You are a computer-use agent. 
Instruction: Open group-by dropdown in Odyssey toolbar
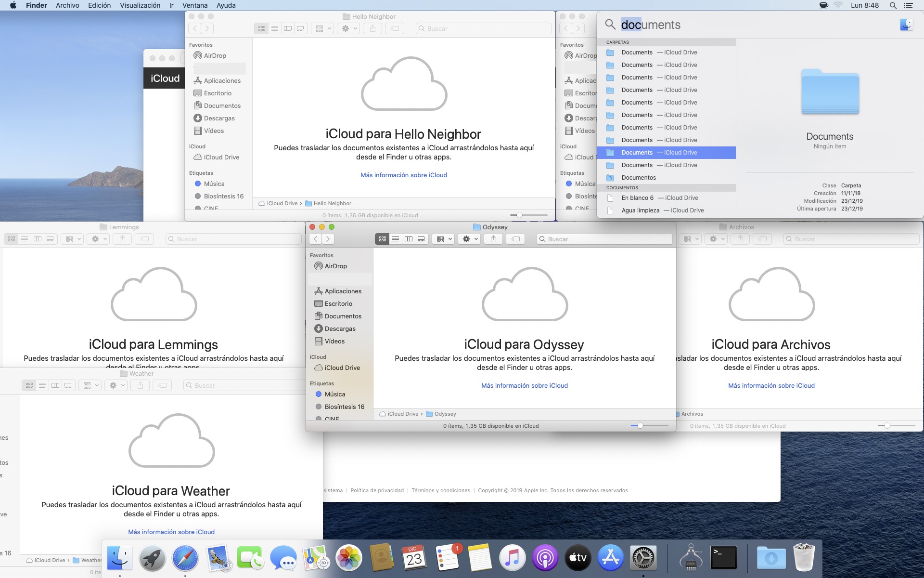444,239
